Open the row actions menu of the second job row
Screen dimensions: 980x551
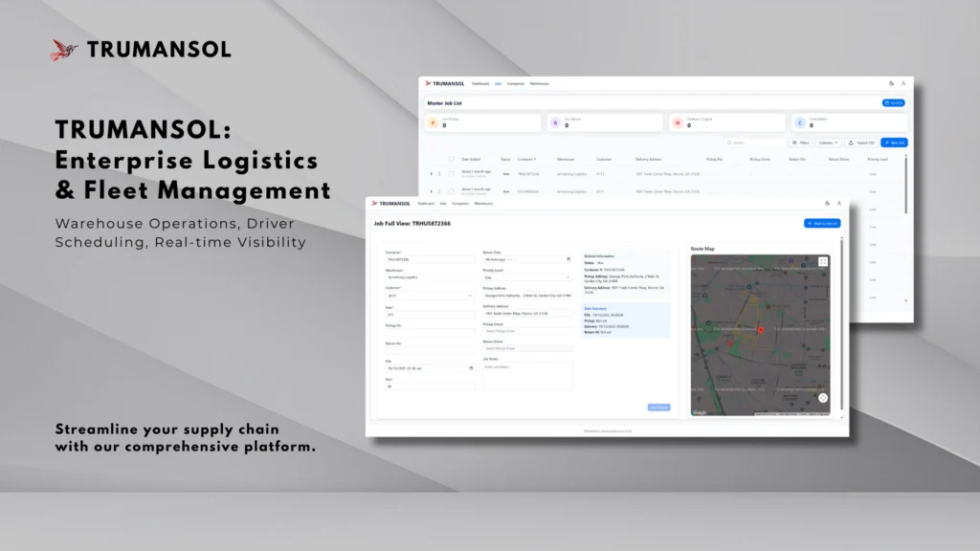coord(439,191)
